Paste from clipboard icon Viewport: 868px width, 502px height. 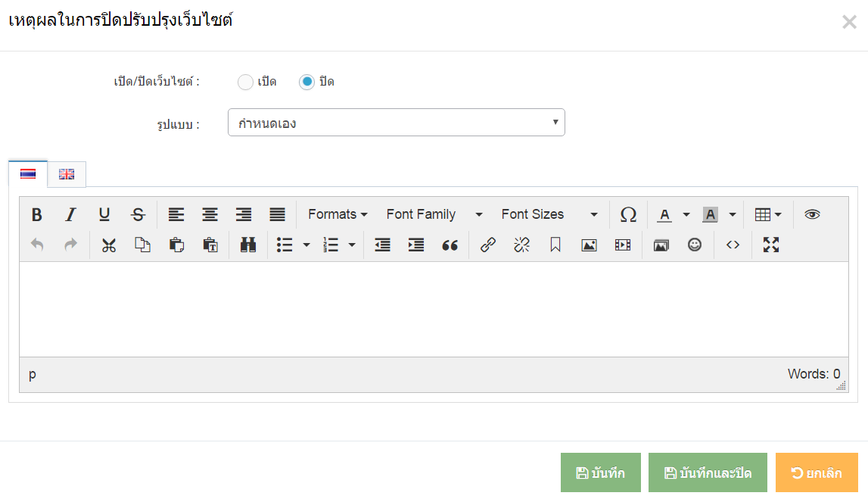176,245
